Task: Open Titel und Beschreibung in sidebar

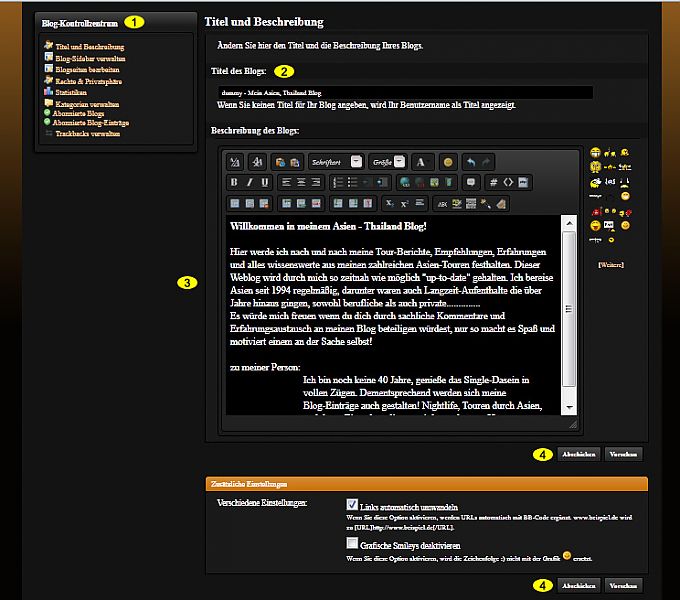Action: pos(90,47)
